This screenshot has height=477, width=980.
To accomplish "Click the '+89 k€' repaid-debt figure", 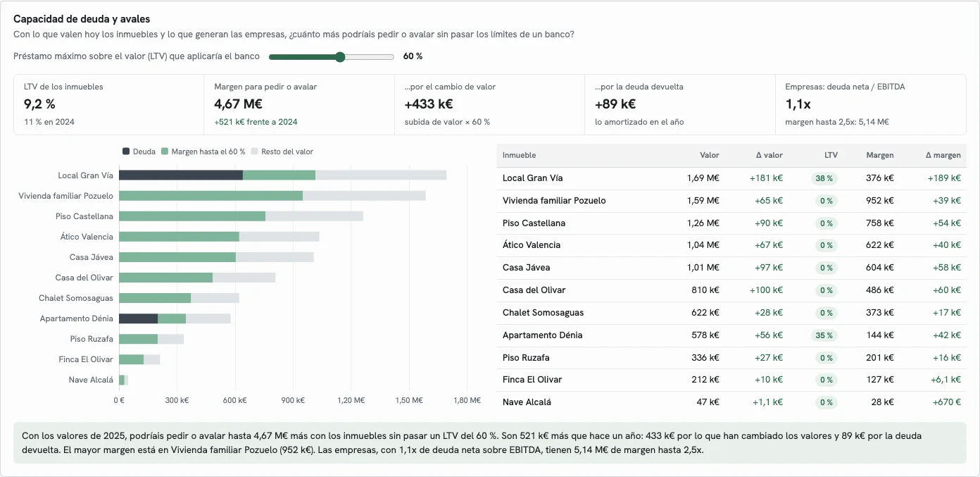I will [615, 104].
